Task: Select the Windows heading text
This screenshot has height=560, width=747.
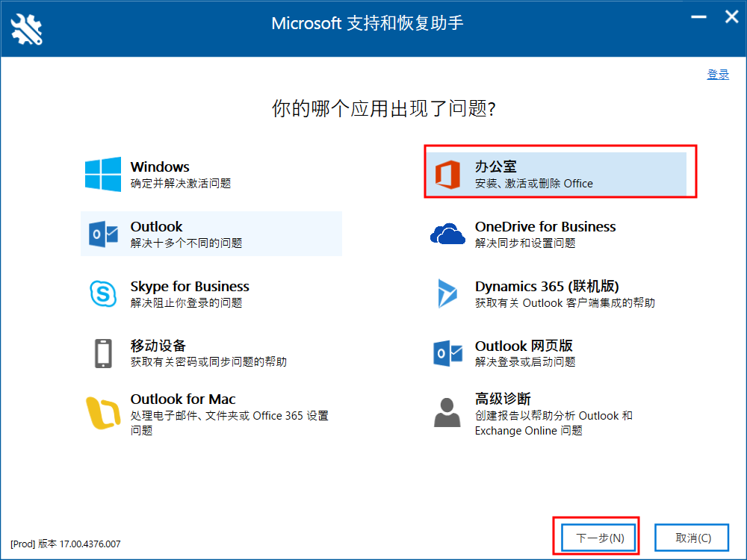Action: [160, 167]
